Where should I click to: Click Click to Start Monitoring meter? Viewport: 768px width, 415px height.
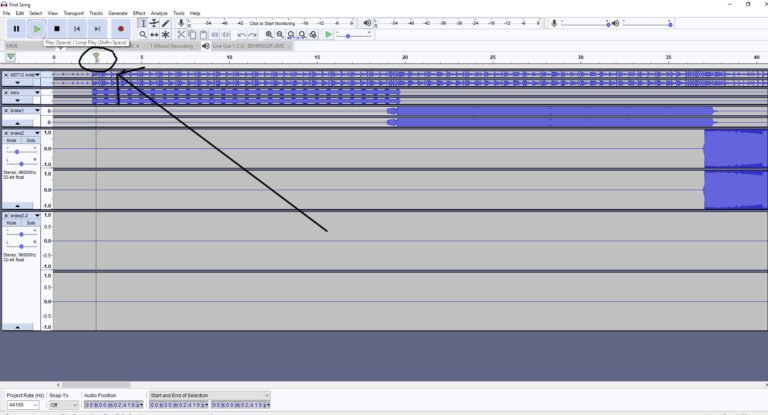[x=272, y=23]
